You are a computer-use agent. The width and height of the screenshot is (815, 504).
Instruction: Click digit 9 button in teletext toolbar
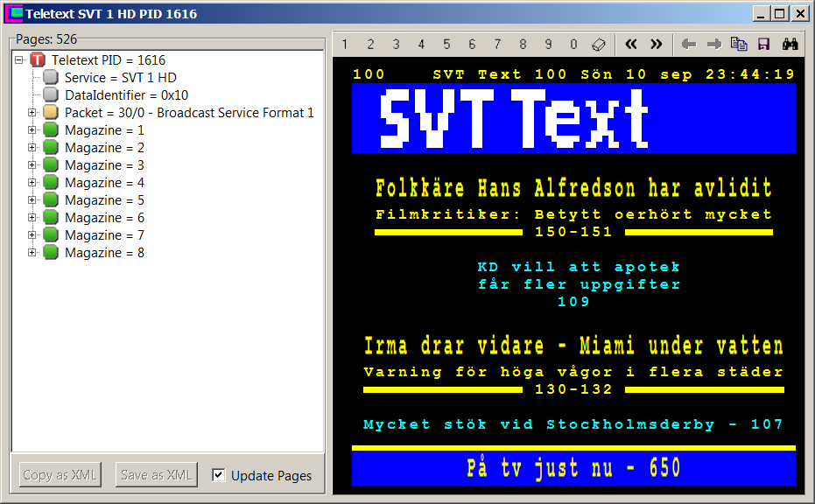(548, 44)
